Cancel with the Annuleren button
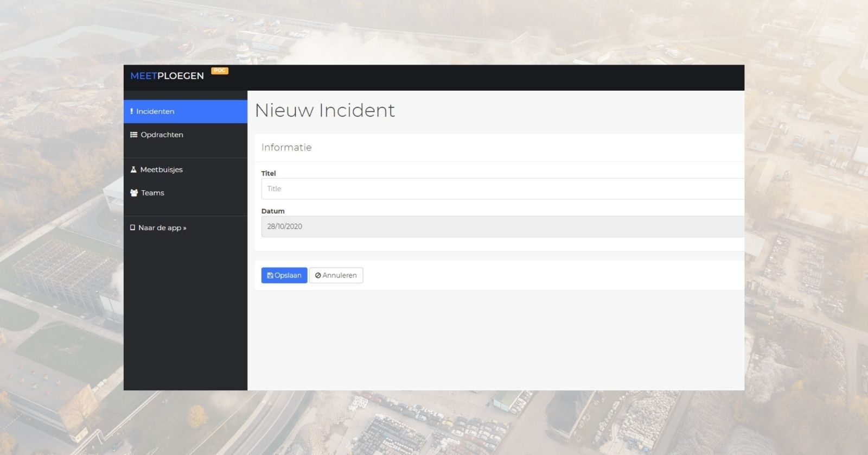The width and height of the screenshot is (868, 455). pyautogui.click(x=336, y=275)
